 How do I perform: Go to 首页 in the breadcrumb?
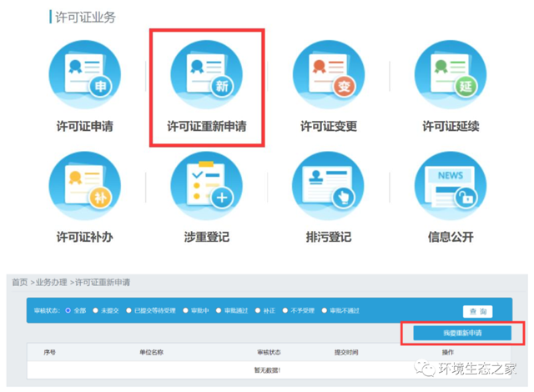(x=19, y=283)
